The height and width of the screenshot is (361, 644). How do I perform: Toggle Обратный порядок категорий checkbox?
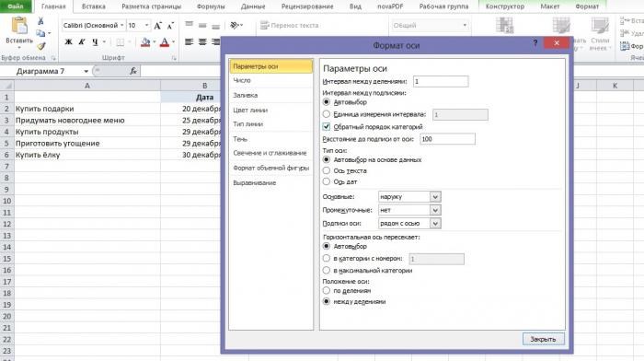pos(327,127)
